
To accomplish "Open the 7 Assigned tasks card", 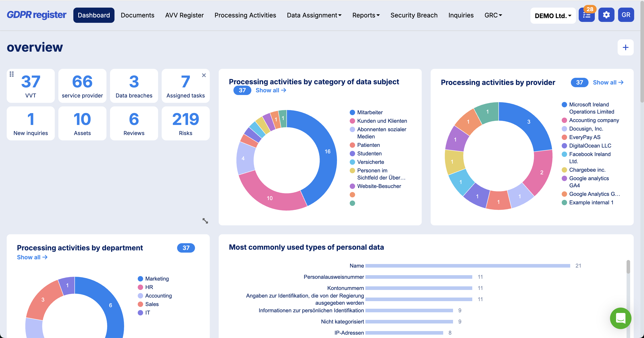I will [x=186, y=86].
